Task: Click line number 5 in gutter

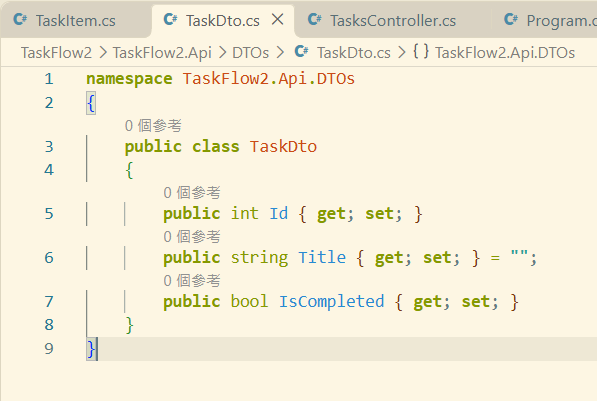Action: pos(49,214)
